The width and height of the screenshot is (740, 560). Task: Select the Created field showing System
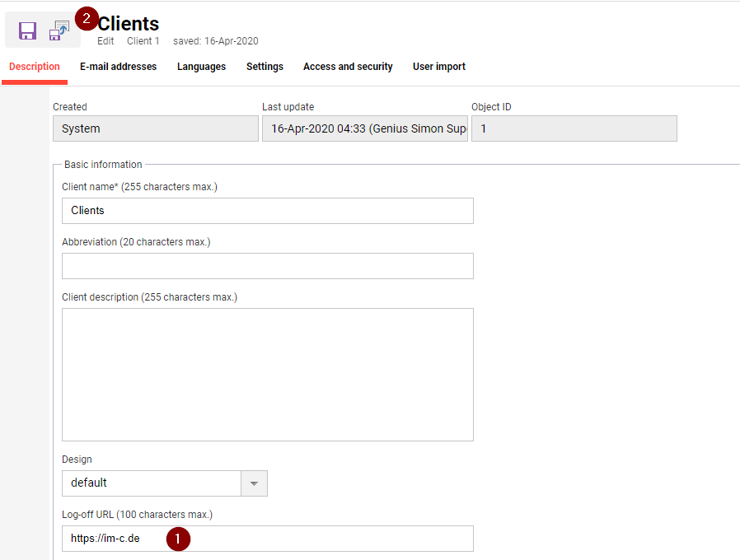tap(155, 128)
